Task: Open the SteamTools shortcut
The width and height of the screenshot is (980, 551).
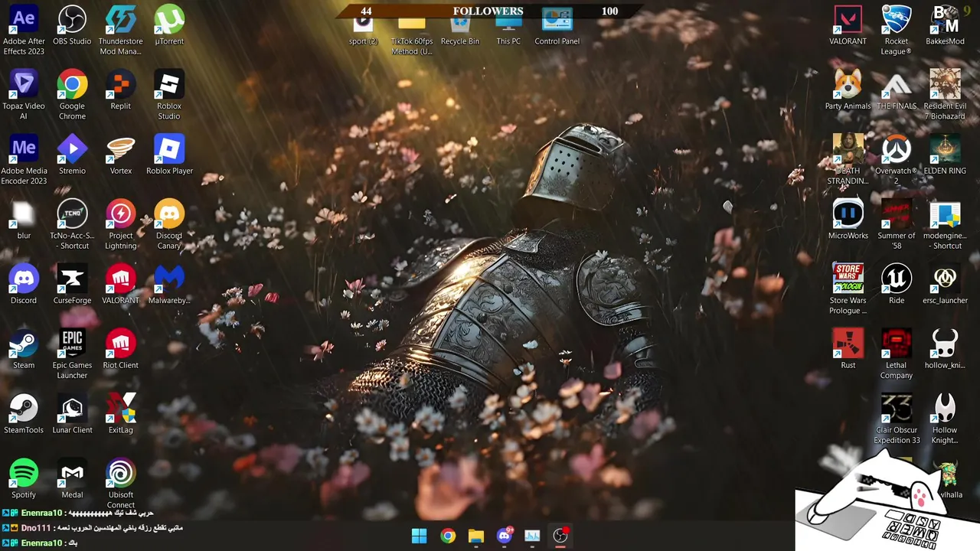Action: [x=24, y=409]
